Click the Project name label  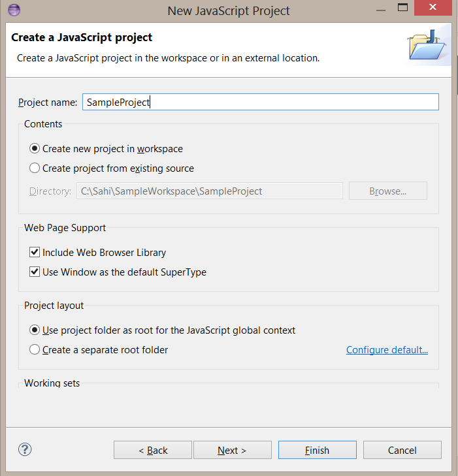coord(48,103)
